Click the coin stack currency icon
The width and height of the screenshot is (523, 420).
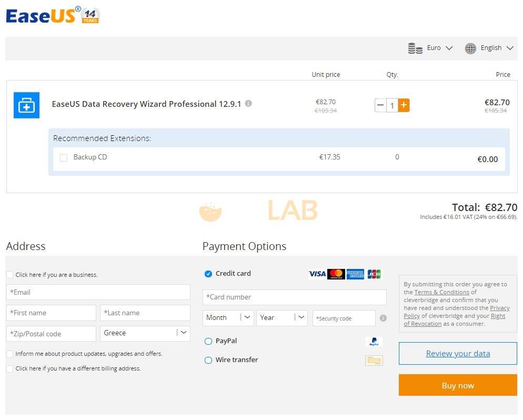(x=415, y=48)
